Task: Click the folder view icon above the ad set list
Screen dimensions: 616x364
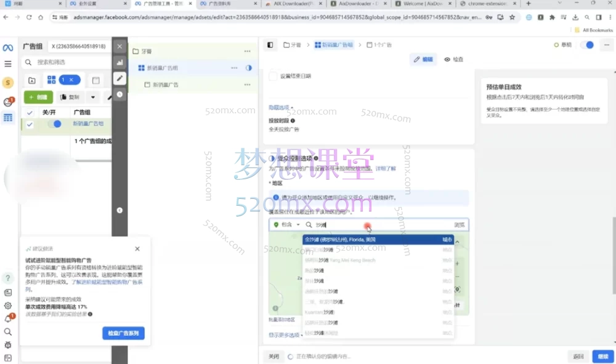Action: pos(33,79)
